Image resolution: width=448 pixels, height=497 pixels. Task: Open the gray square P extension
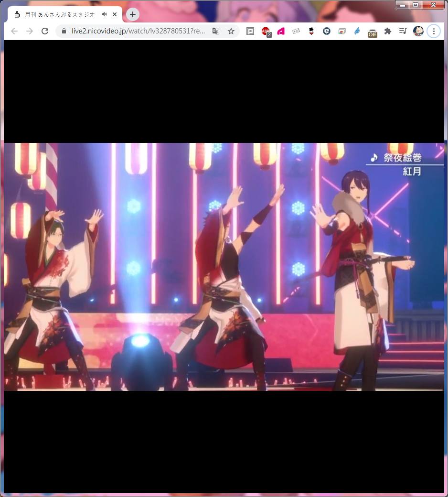pyautogui.click(x=250, y=31)
